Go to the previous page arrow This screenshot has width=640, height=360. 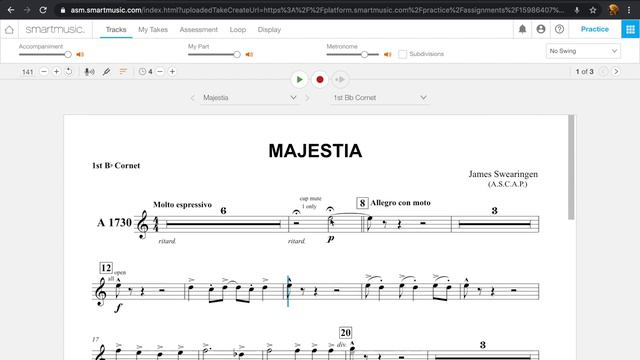(x=603, y=71)
